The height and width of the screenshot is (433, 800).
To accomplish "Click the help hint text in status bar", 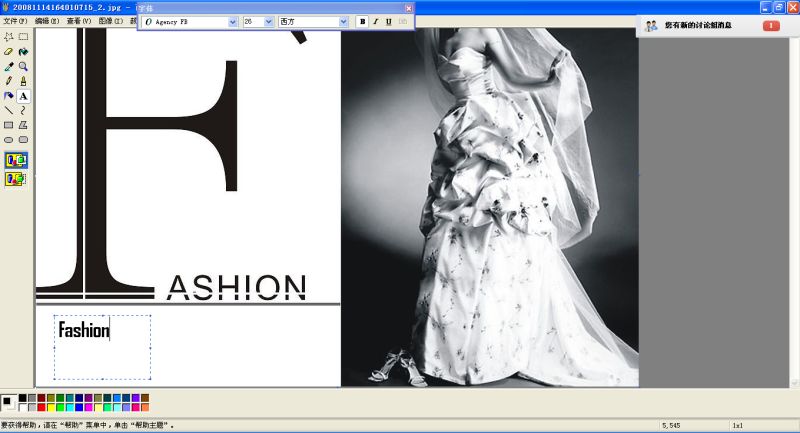I will [87, 425].
